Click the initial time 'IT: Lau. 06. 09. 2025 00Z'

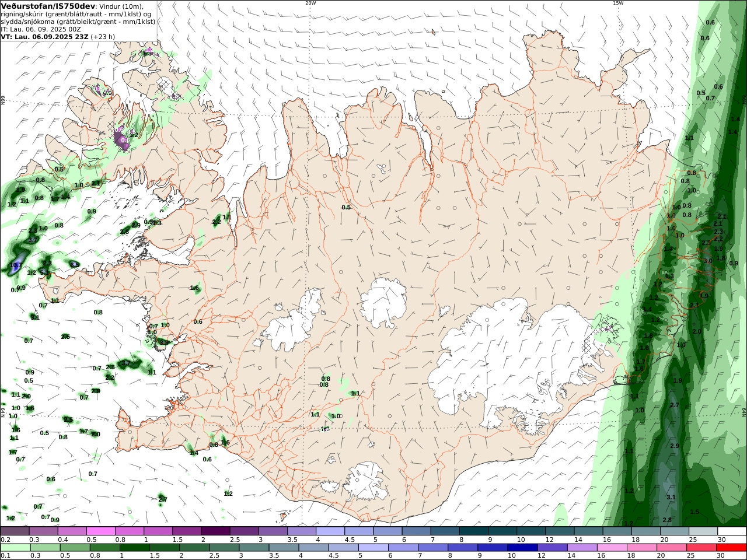tap(41, 29)
